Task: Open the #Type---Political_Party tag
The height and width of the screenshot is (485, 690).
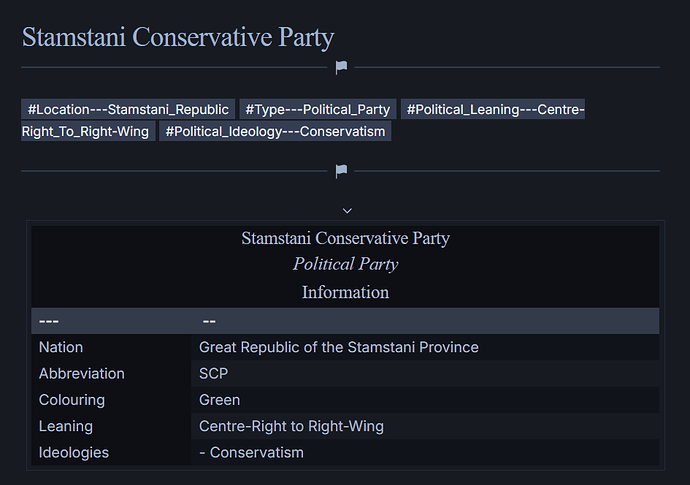Action: 318,110
